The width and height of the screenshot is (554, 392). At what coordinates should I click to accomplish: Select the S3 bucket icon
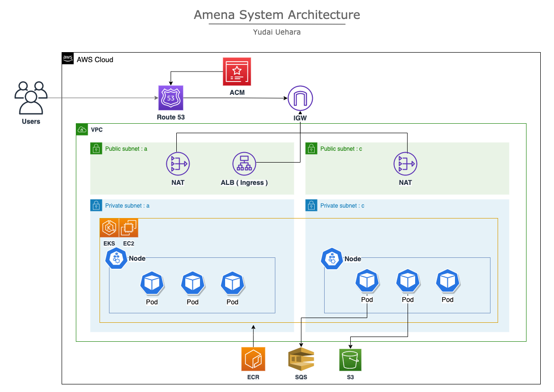(350, 359)
